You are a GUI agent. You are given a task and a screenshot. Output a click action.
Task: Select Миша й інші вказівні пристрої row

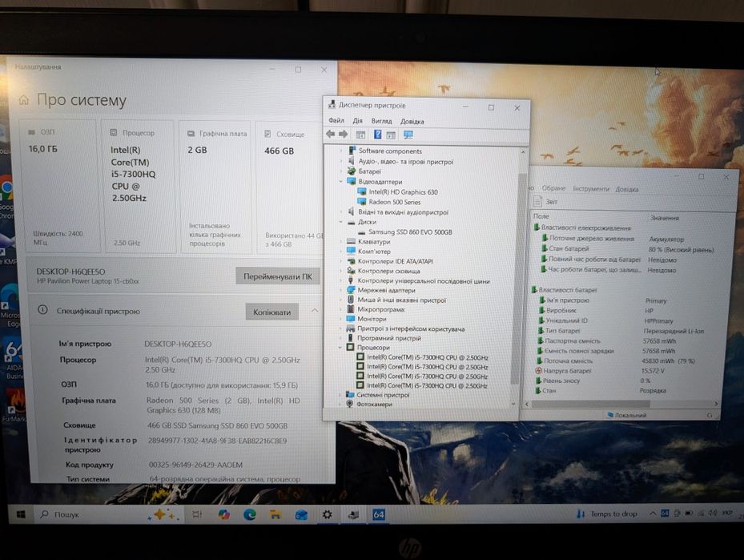(396, 300)
